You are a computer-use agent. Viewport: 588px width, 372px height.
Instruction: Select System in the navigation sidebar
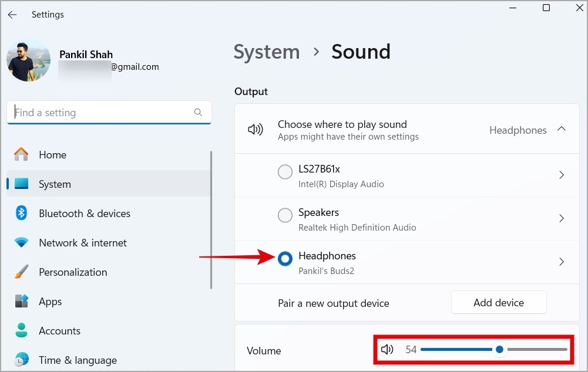click(55, 184)
